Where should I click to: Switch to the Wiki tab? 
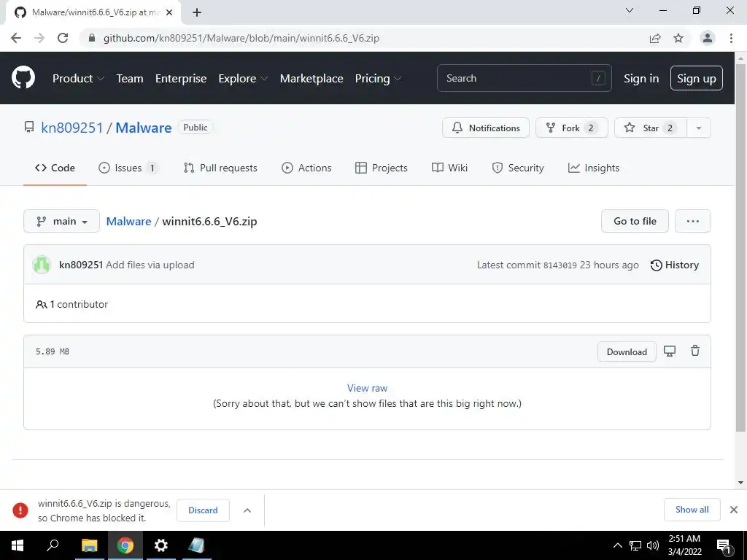(x=449, y=168)
